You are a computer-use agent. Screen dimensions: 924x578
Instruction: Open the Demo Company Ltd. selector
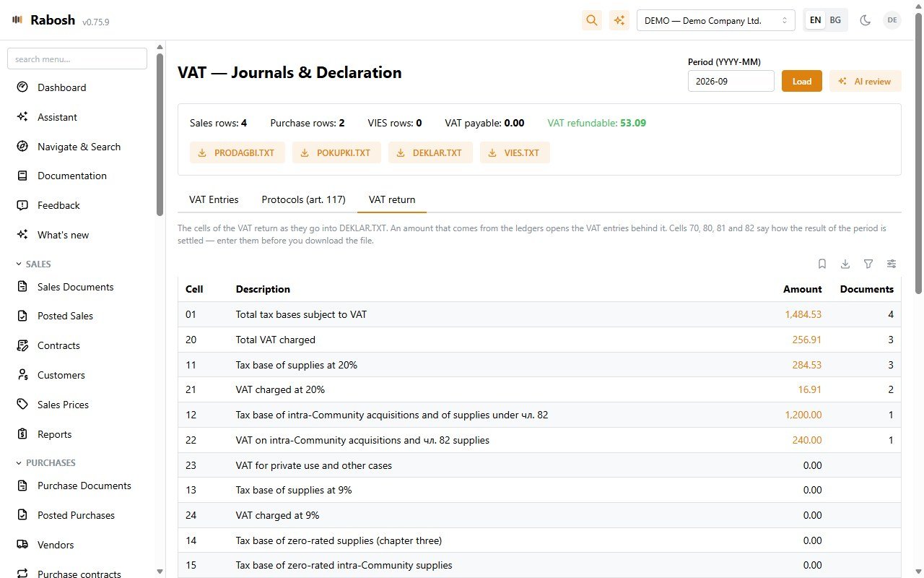(716, 20)
